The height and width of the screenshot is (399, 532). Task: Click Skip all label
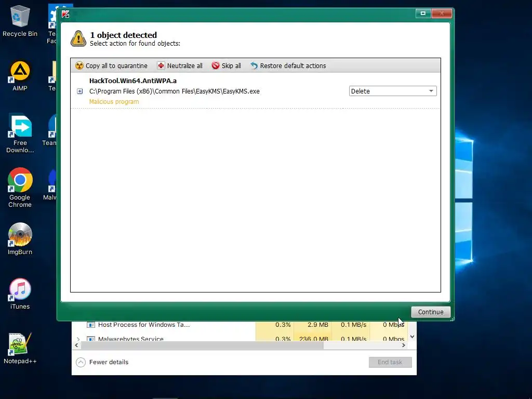231,66
